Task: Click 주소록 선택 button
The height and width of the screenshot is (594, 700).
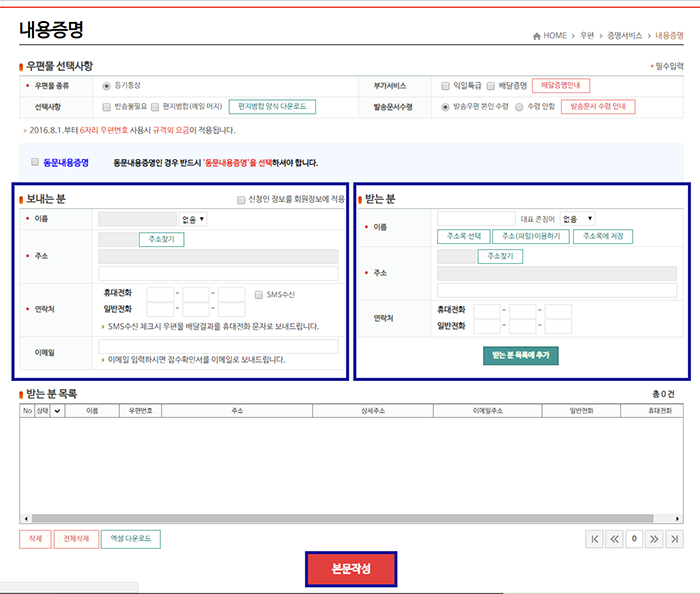Action: [x=464, y=237]
